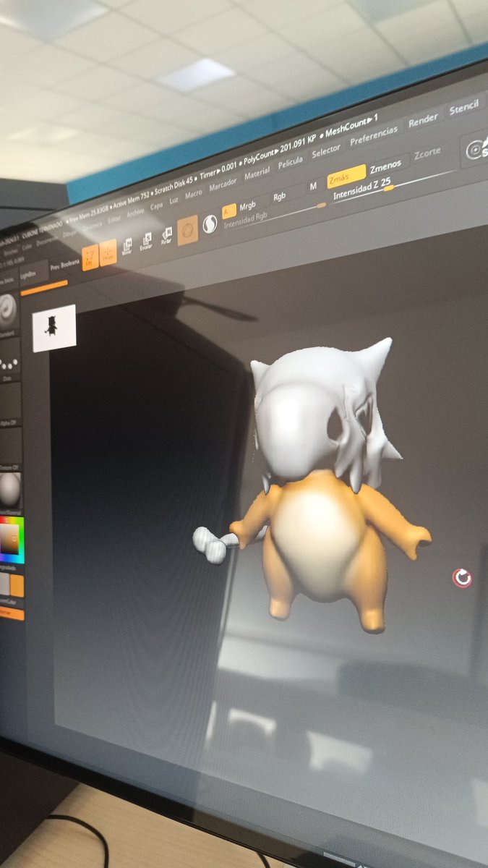Select the orange main color swatch
The width and height of the screenshot is (488, 868).
(x=17, y=586)
